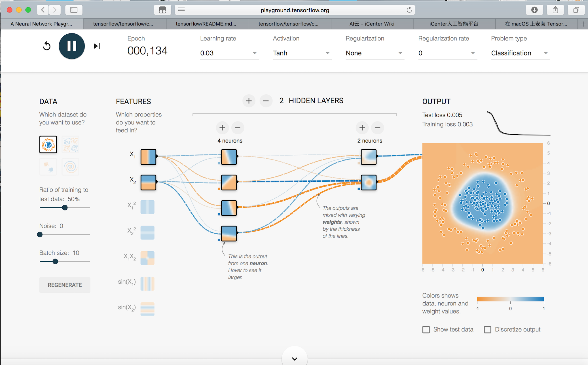588x365 pixels.
Task: Switch to iCenter人工智能平台 tab
Action: click(x=454, y=24)
